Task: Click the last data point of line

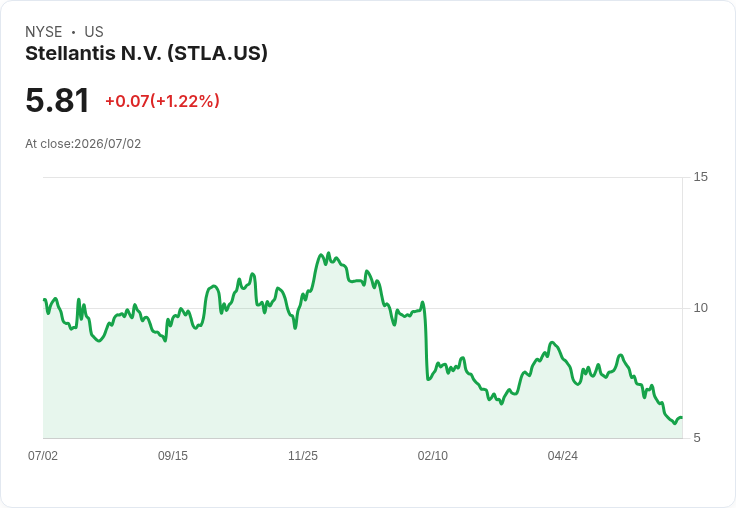Action: pos(682,417)
